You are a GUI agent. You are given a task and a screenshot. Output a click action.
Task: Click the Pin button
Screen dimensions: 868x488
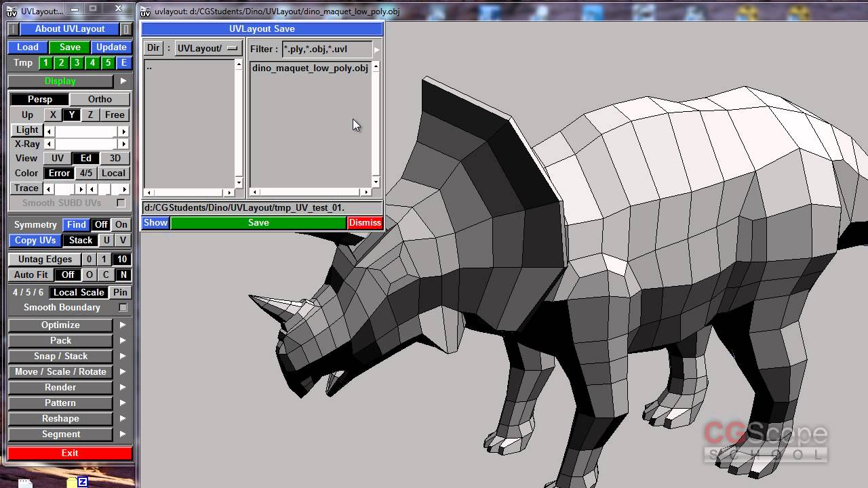[x=120, y=293]
